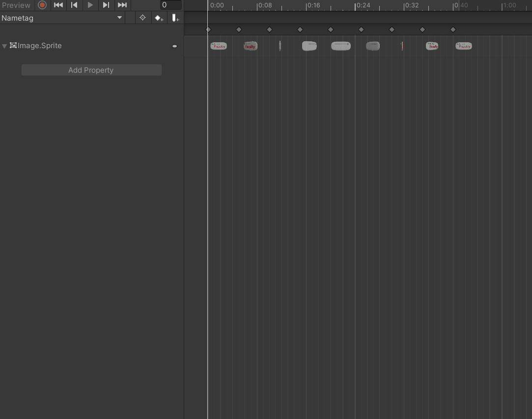
Task: Click the Add Keyframe icon
Action: click(159, 18)
